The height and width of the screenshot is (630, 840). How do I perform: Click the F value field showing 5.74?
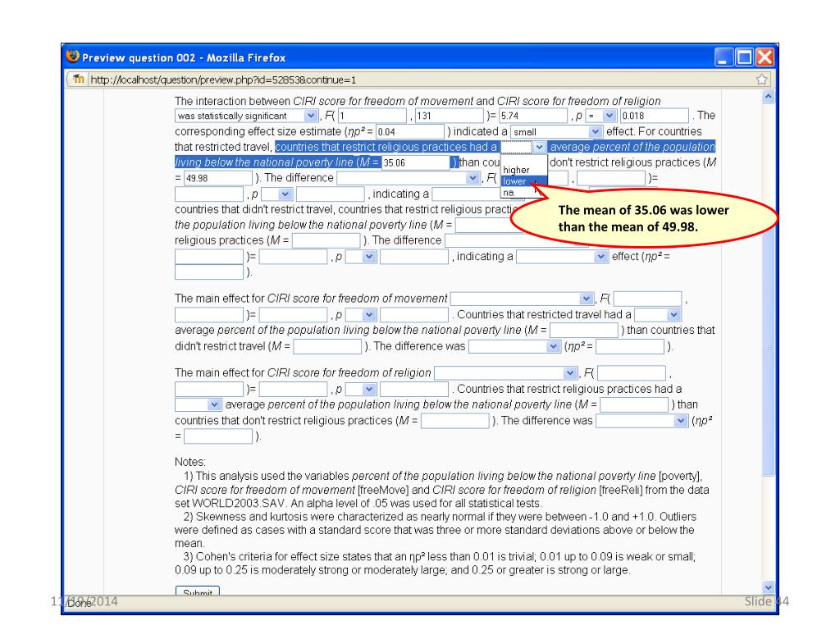point(533,116)
